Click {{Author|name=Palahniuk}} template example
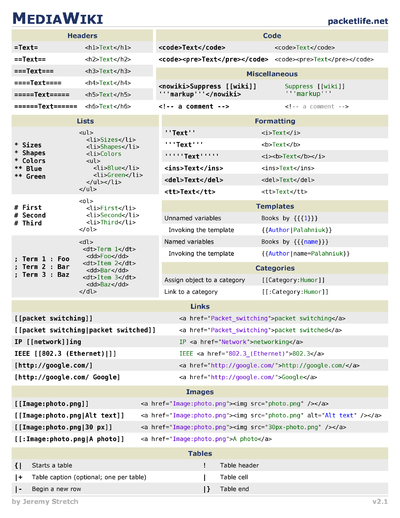Image resolution: width=400 pixels, height=518 pixels. point(306,253)
